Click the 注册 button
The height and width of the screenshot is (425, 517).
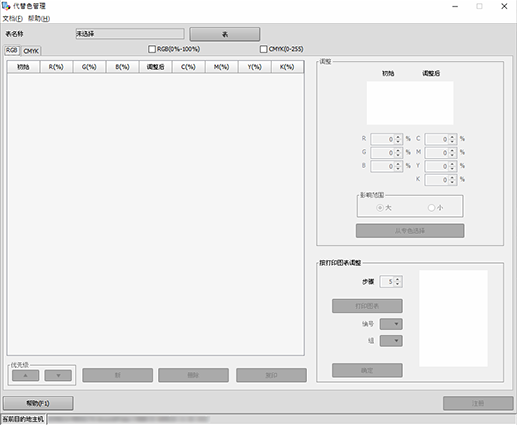(x=478, y=403)
